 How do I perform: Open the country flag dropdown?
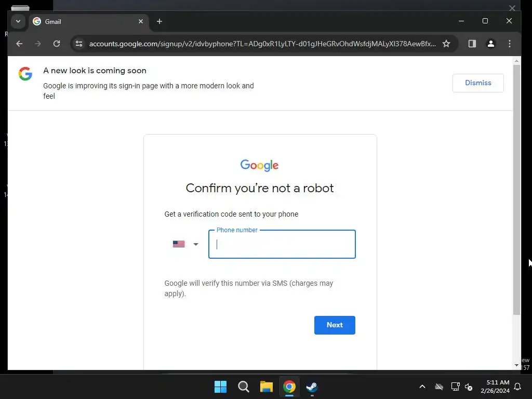185,244
